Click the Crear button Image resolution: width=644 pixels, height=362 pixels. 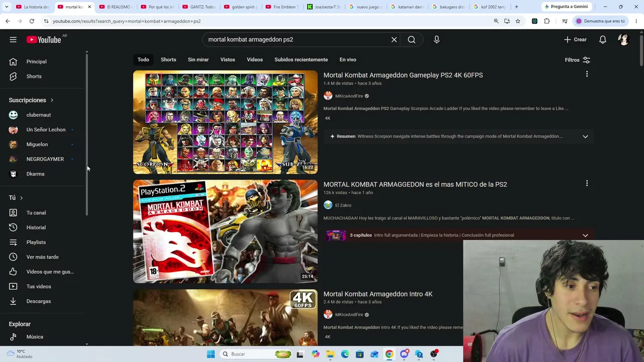tap(575, 40)
